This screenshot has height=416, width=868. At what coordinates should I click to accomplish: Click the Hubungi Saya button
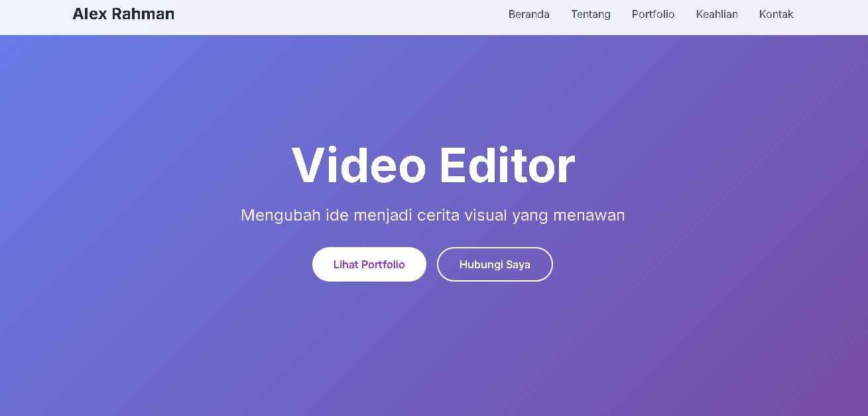495,264
